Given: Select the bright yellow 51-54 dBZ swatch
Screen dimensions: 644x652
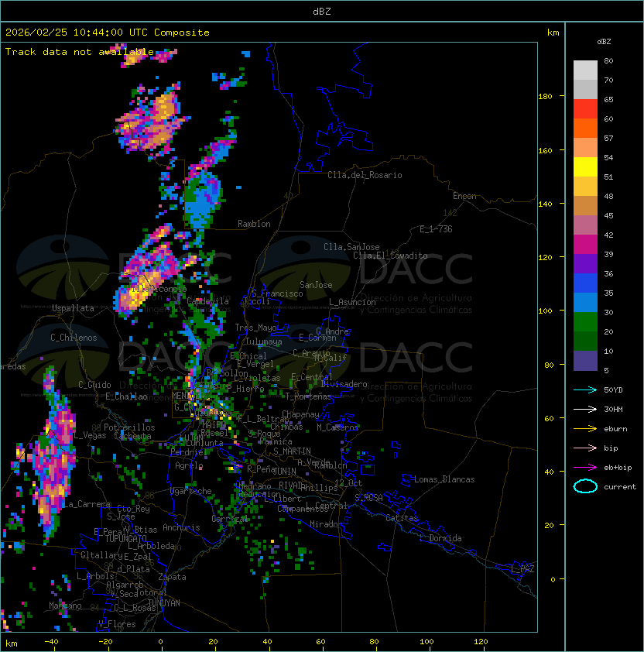Looking at the screenshot, I should (585, 167).
